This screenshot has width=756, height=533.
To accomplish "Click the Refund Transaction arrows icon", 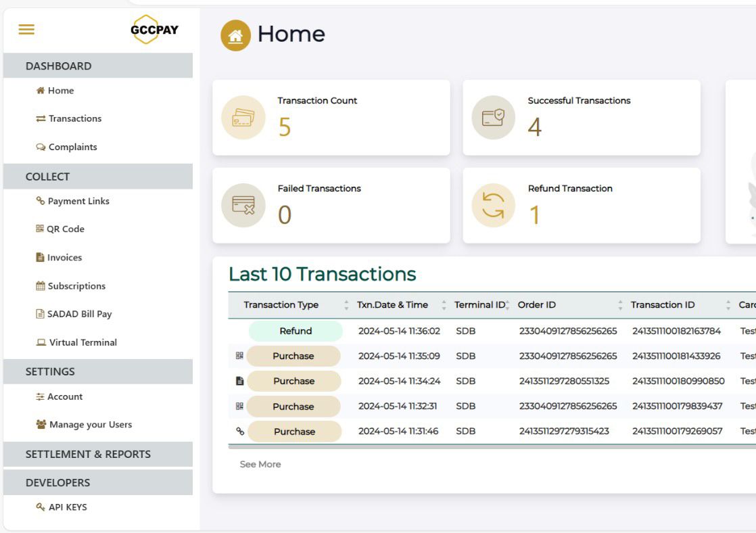I will click(x=493, y=205).
